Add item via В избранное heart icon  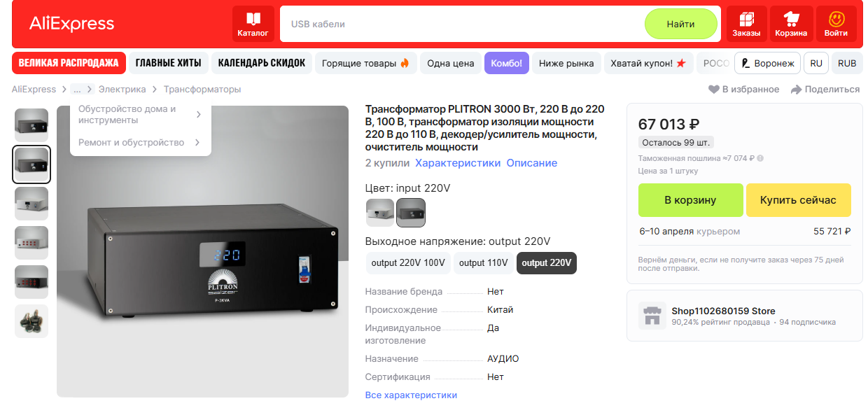(714, 89)
